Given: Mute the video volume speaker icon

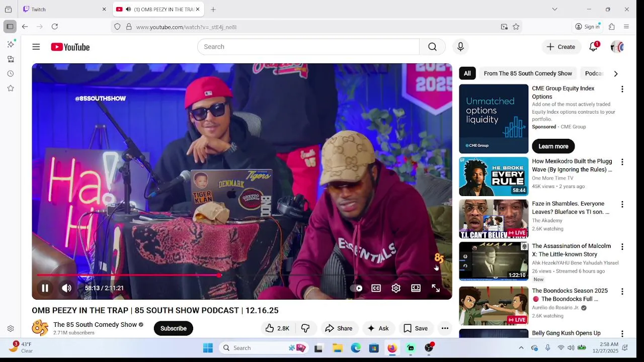Looking at the screenshot, I should [x=66, y=288].
